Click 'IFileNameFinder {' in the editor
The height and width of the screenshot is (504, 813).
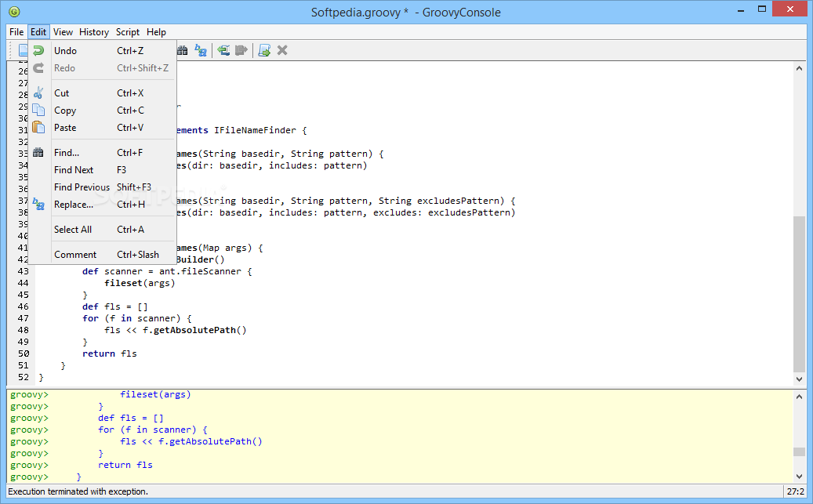coord(260,130)
